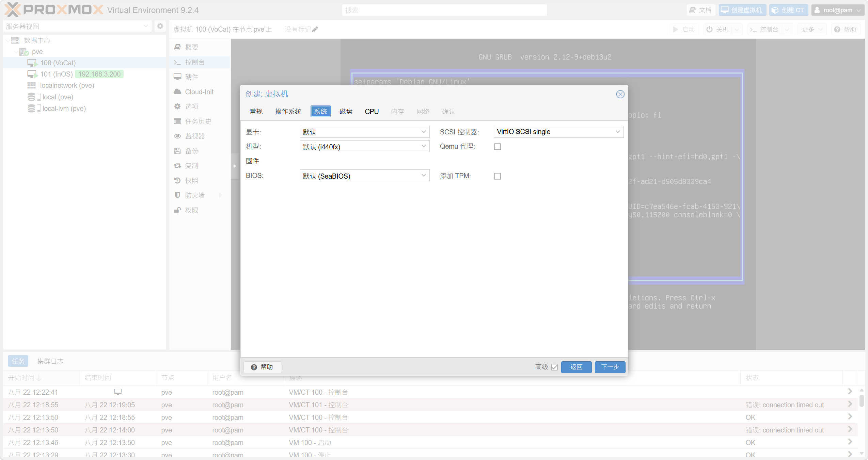Click the Next step button
The height and width of the screenshot is (460, 868).
pyautogui.click(x=610, y=367)
